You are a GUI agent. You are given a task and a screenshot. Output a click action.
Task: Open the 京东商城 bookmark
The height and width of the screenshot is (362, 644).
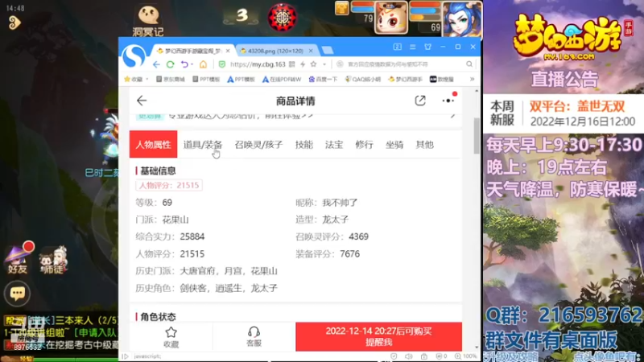[x=171, y=79]
